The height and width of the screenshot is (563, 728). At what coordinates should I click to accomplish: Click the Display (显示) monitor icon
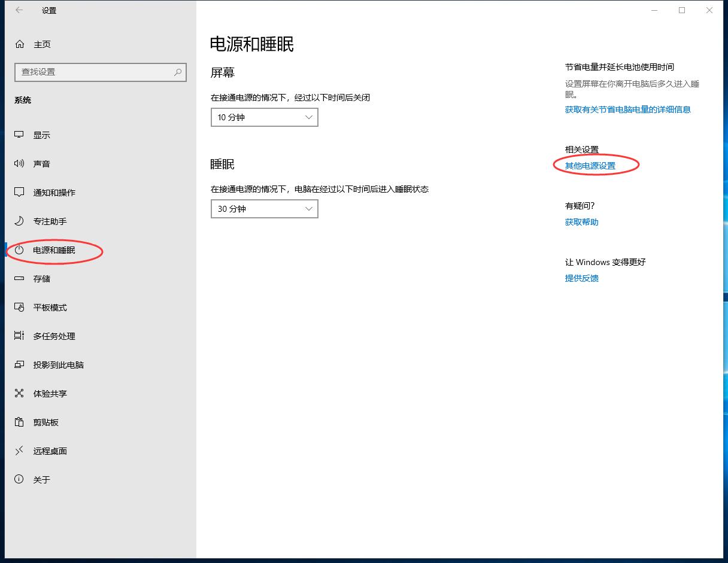click(19, 135)
